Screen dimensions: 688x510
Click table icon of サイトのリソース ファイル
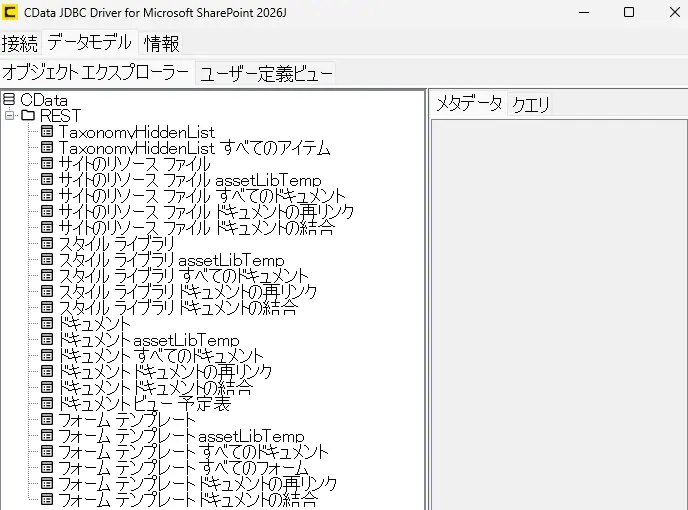47,163
